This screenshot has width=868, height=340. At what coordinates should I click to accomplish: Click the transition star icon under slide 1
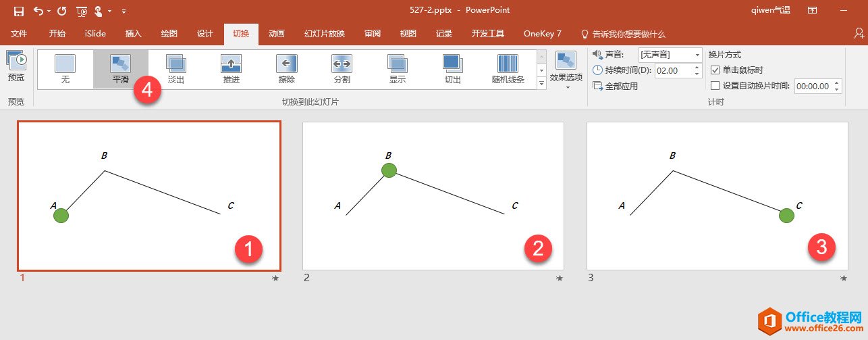(x=275, y=278)
